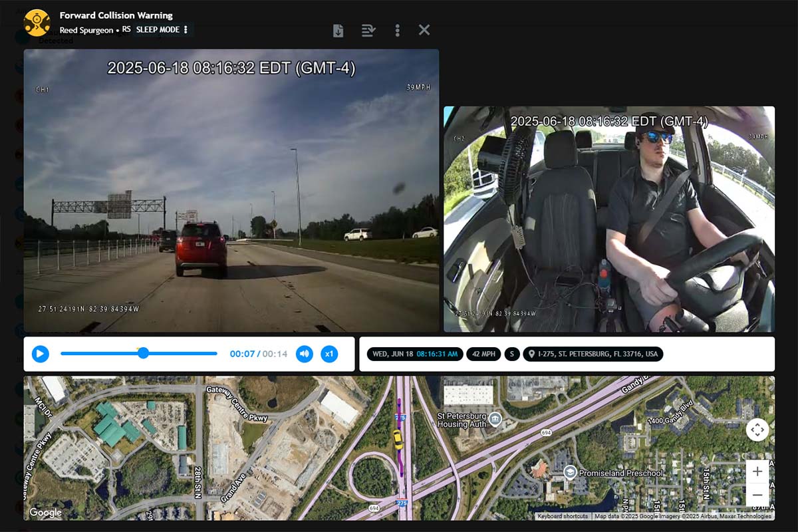
Task: Open the three-dot overflow menu icon
Action: point(397,30)
